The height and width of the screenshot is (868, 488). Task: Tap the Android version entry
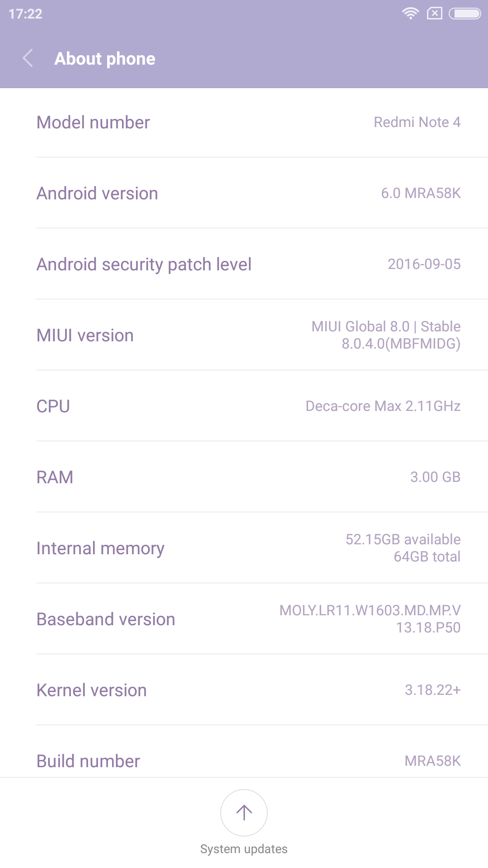coord(244,193)
